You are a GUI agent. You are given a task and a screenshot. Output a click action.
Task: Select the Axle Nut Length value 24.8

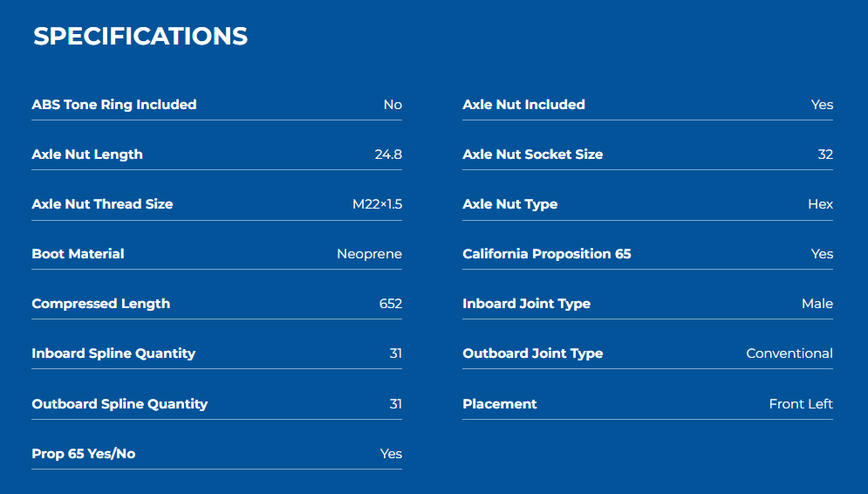point(388,154)
